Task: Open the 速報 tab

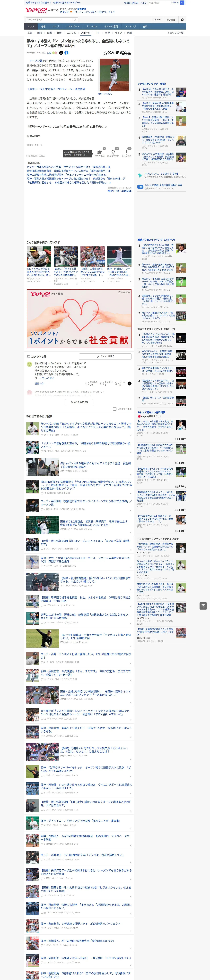Action: 43,27
